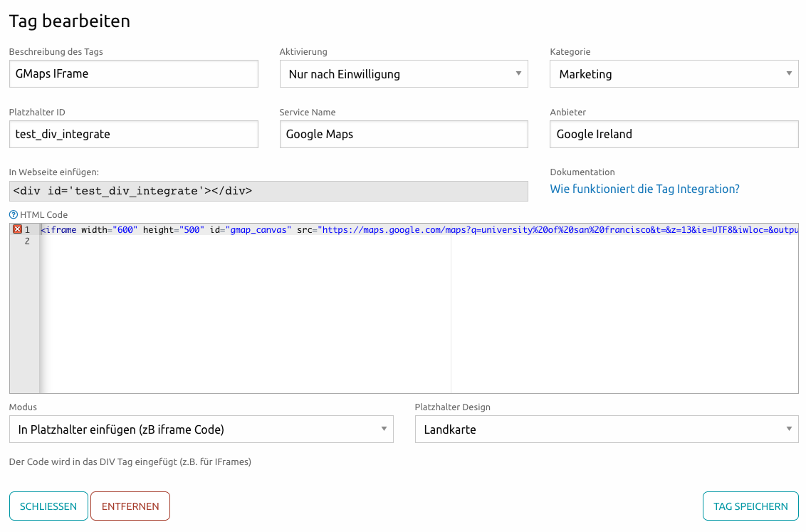Click the arrow on 'Nur nach Einwilligung' select
The height and width of the screenshot is (532, 806).
tap(518, 73)
